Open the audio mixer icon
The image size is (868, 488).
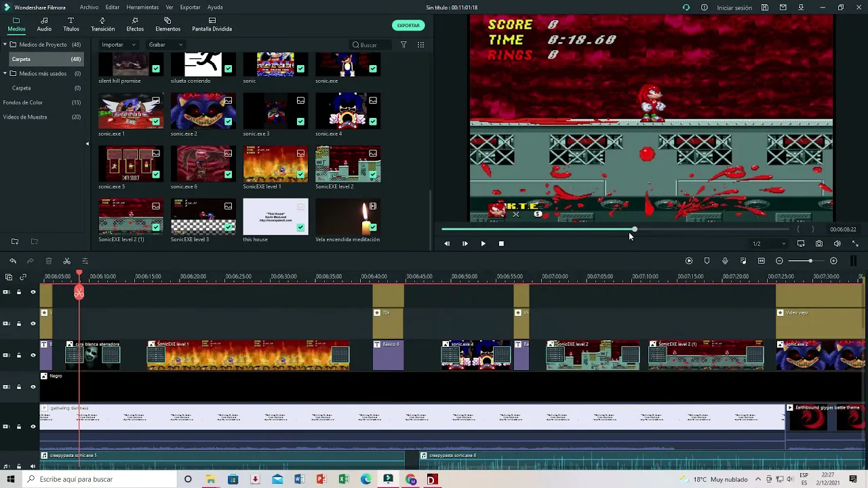pos(743,261)
